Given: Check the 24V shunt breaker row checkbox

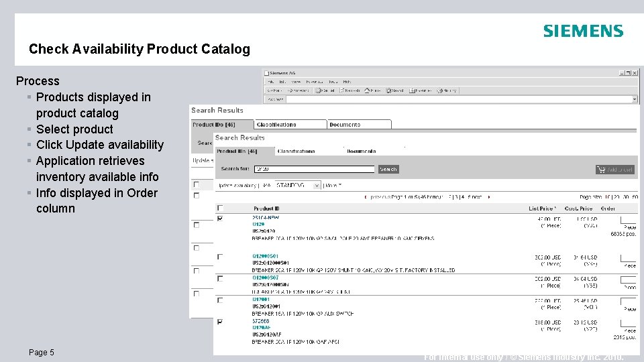Looking at the screenshot, I should 220,279.
